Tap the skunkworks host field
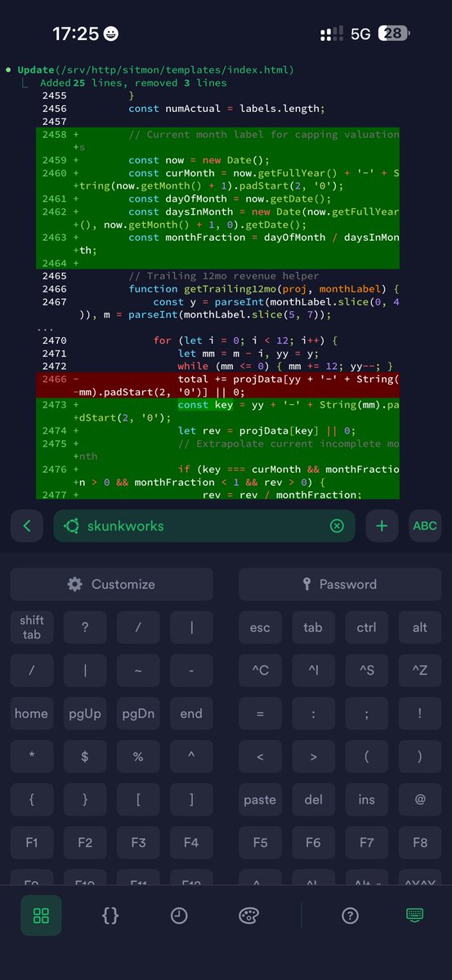Screen dimensions: 452x980 click(204, 526)
